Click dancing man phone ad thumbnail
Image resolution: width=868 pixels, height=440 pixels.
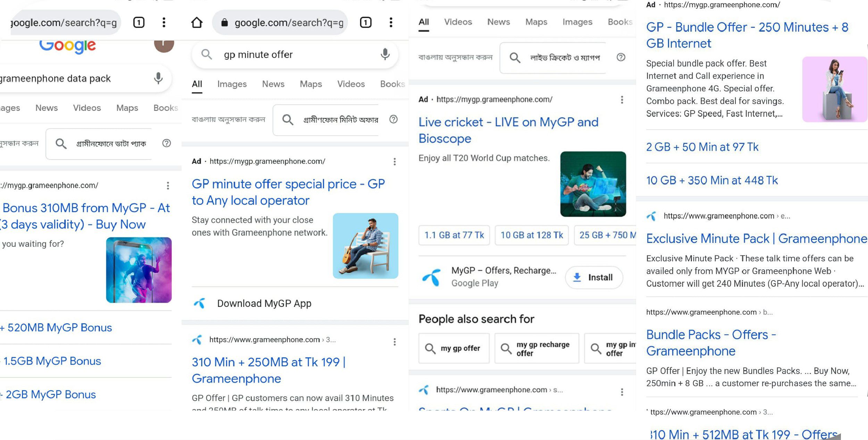tap(139, 270)
